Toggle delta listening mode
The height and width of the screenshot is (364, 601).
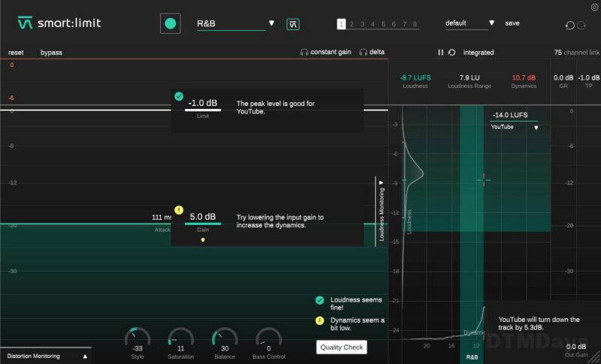372,53
